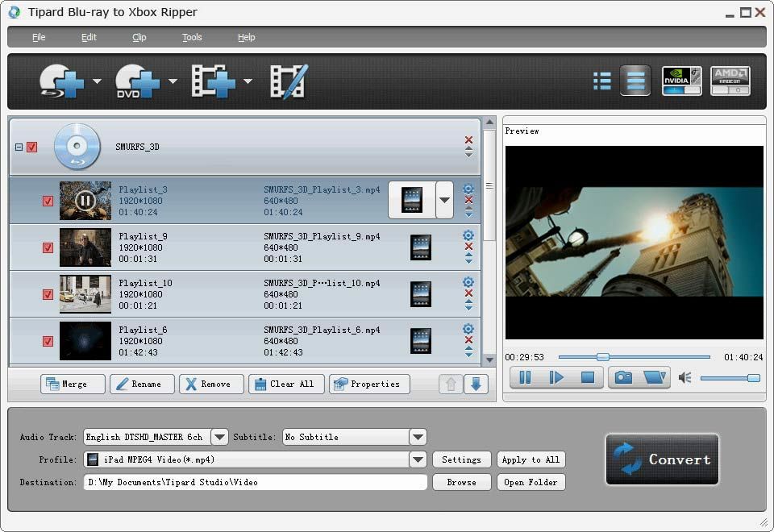Image resolution: width=774 pixels, height=532 pixels.
Task: Open Properties of selected item
Action: (369, 384)
